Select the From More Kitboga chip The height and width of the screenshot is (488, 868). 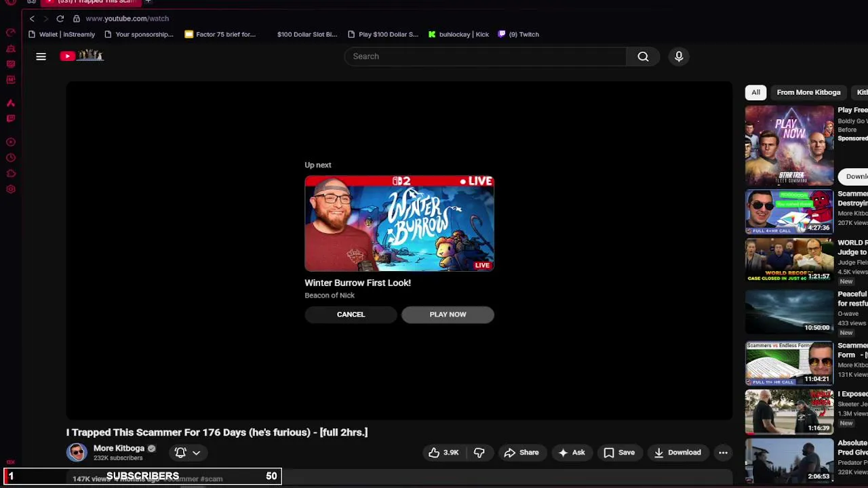(x=808, y=92)
